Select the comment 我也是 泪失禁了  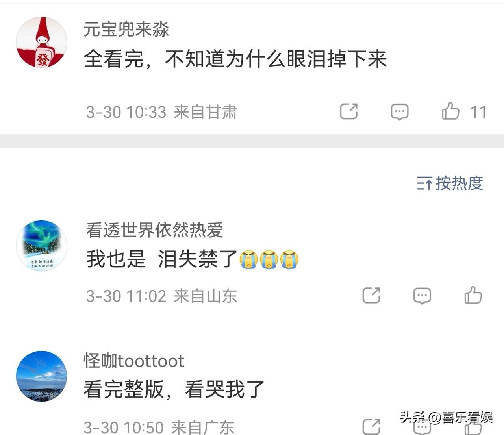pyautogui.click(x=193, y=259)
